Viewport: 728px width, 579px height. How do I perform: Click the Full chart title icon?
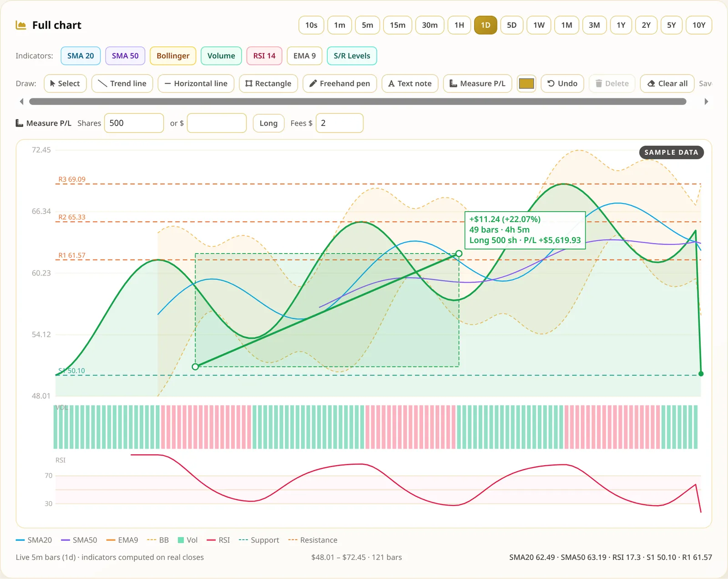(21, 25)
